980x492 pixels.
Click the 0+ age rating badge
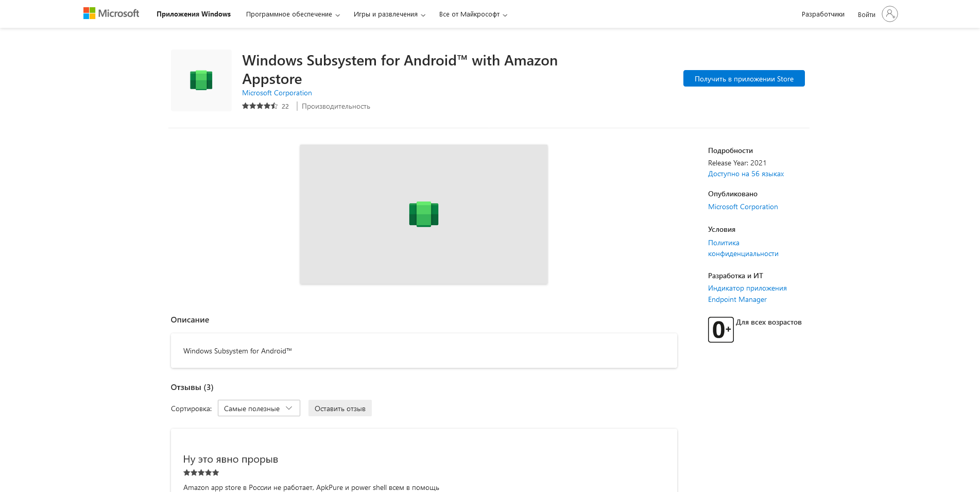click(x=720, y=330)
